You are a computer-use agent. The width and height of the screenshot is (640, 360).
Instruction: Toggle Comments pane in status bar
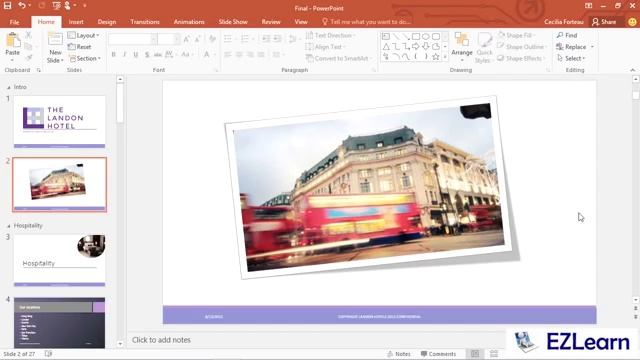pos(438,354)
